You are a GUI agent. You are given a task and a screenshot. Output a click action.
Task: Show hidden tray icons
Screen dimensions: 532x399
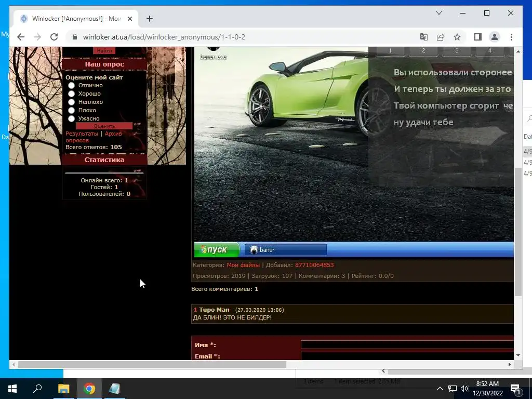[440, 389]
